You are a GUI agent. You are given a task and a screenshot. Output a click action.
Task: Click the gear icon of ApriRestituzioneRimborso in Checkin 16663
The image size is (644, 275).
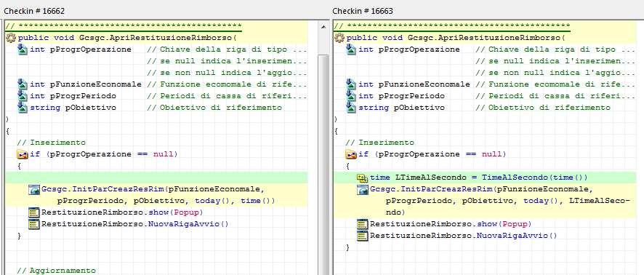click(x=339, y=38)
